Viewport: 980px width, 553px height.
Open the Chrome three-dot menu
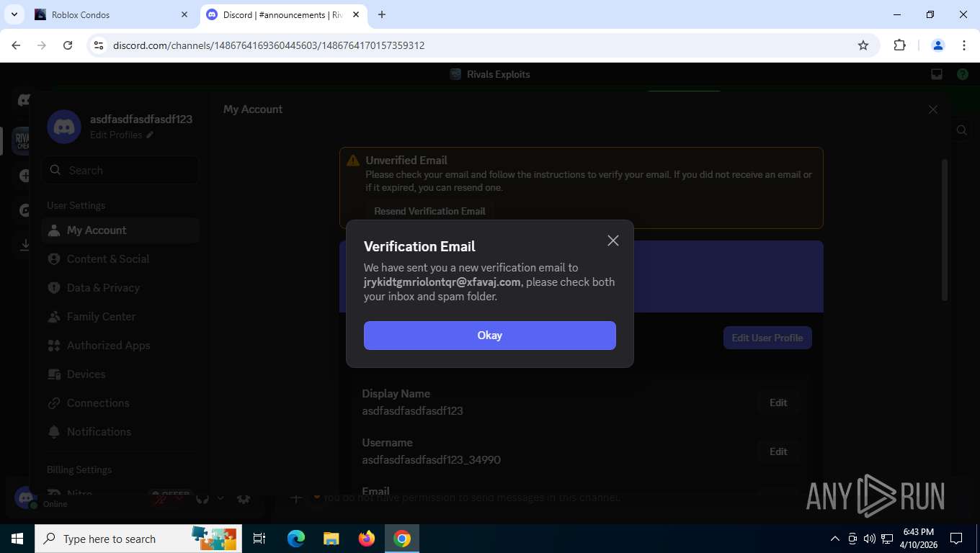coord(964,45)
